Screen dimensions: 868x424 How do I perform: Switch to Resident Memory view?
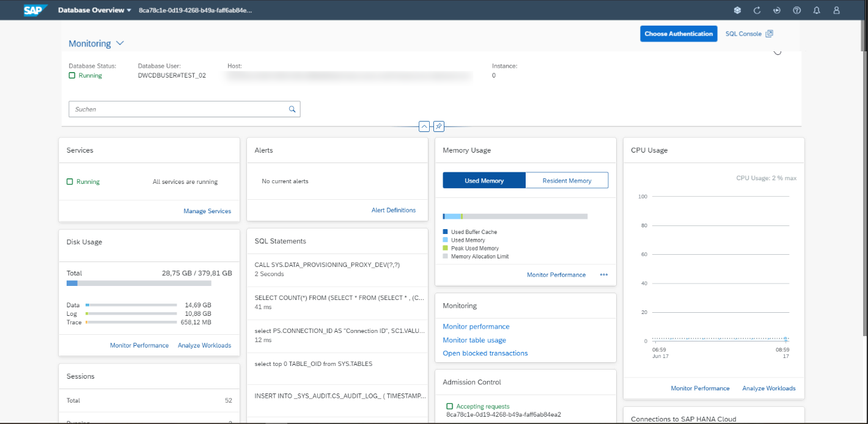(567, 181)
